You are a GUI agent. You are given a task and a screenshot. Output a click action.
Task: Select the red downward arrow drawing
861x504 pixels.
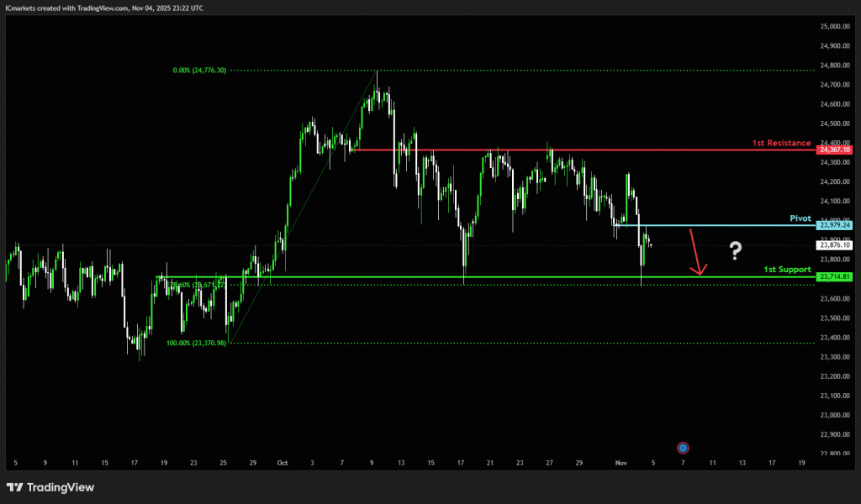(x=695, y=251)
